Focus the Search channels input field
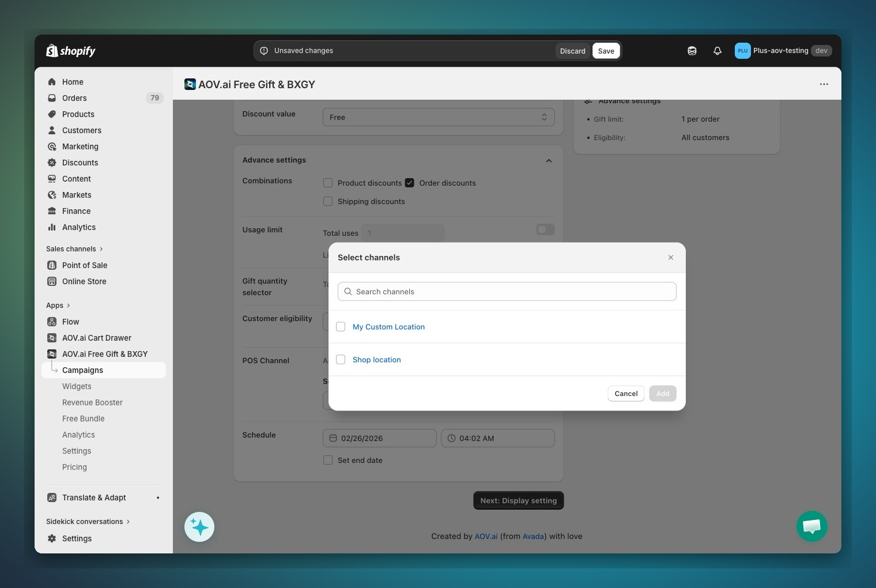Image resolution: width=876 pixels, height=588 pixels. pyautogui.click(x=507, y=292)
